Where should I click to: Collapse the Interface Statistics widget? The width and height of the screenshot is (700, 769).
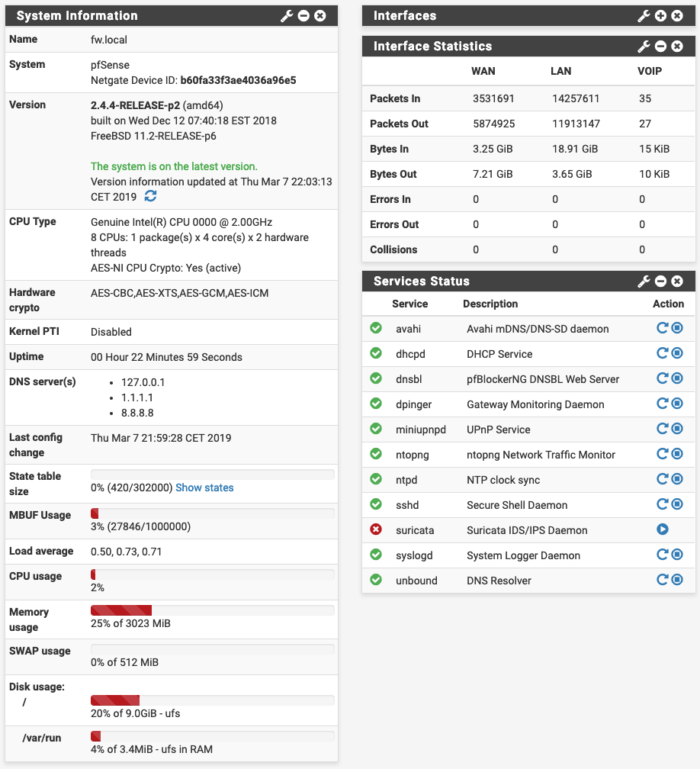point(660,47)
